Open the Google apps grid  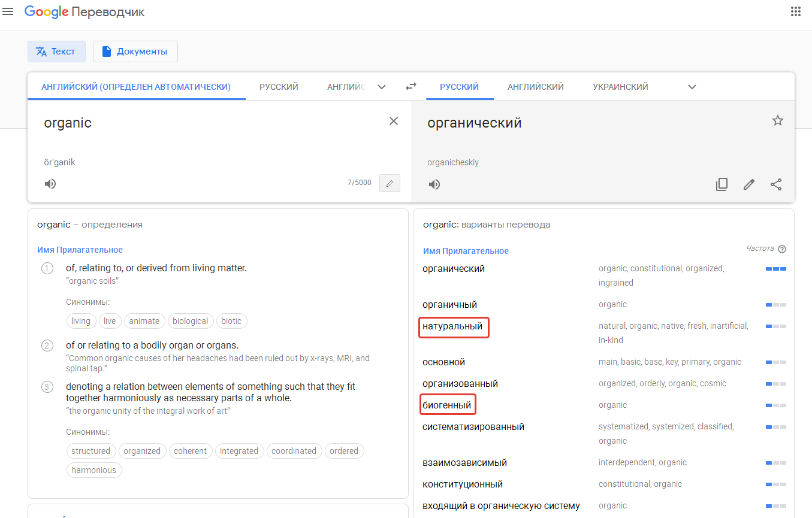click(x=796, y=11)
